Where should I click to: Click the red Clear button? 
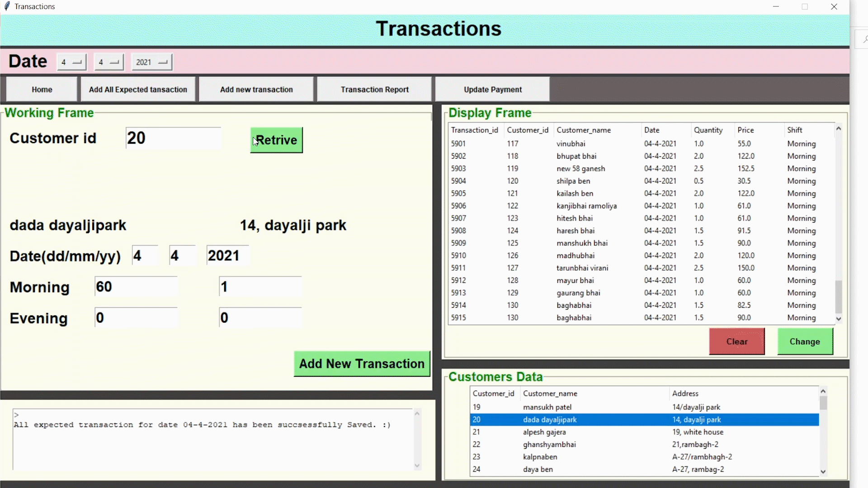pyautogui.click(x=737, y=342)
